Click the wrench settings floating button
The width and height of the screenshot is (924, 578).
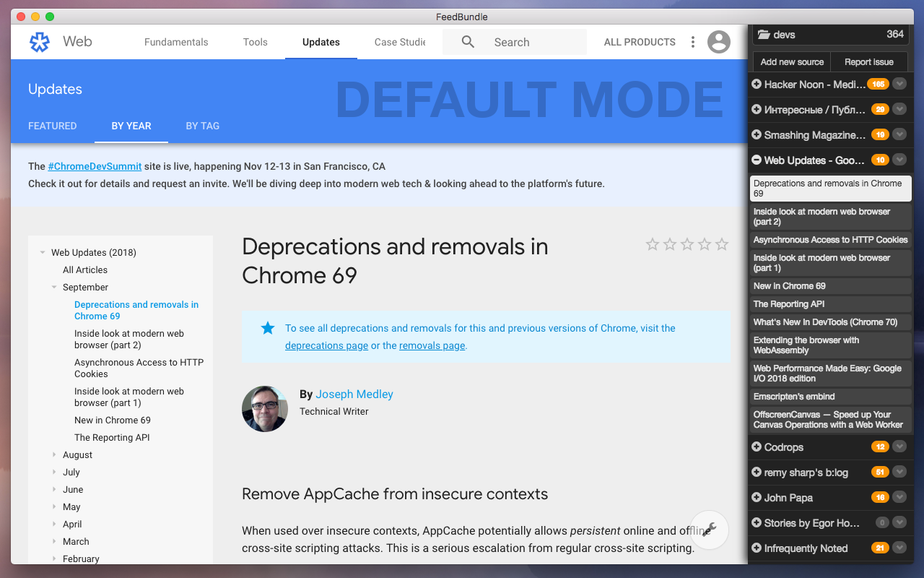(x=709, y=530)
